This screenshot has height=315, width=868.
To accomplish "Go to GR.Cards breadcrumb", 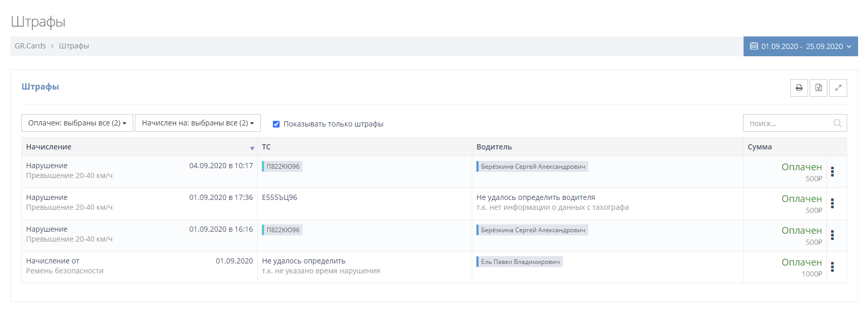I will tap(30, 46).
